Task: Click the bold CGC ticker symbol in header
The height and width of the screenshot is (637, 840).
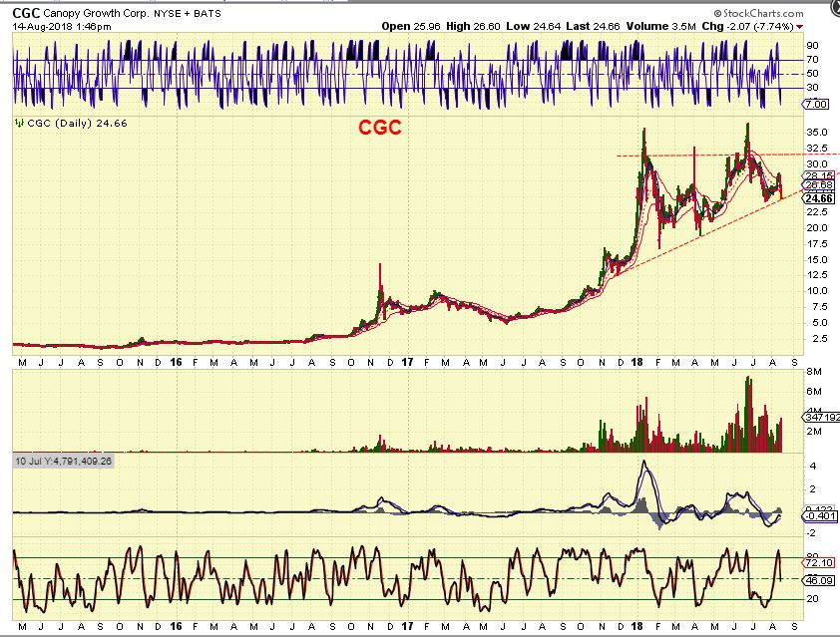Action: click(26, 13)
